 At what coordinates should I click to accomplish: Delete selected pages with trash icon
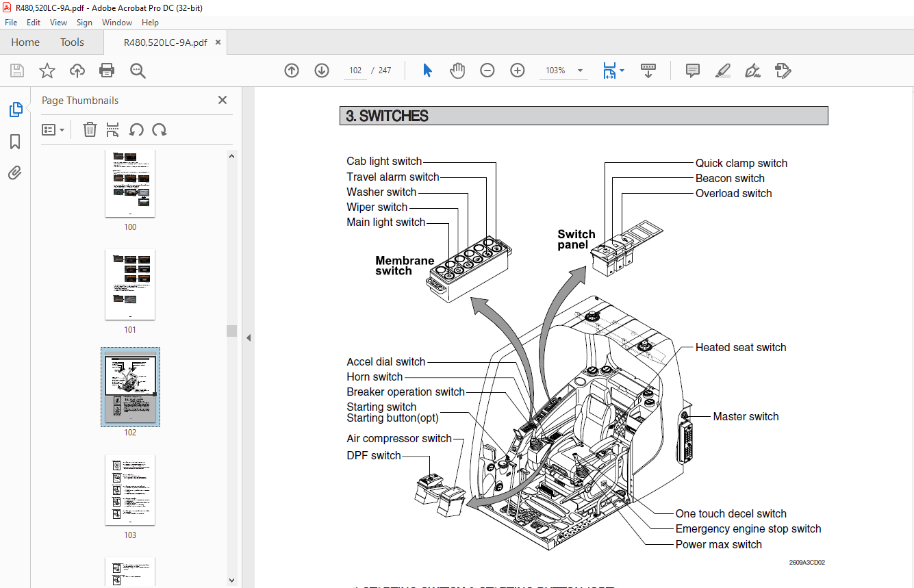(90, 129)
